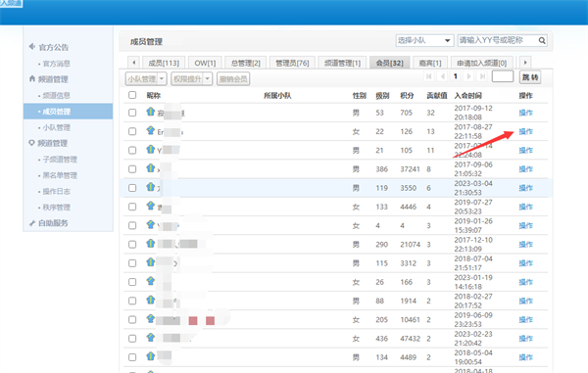Check the row joined 2019-01-26 15:39:07
This screenshot has width=588, height=373.
[x=132, y=225]
